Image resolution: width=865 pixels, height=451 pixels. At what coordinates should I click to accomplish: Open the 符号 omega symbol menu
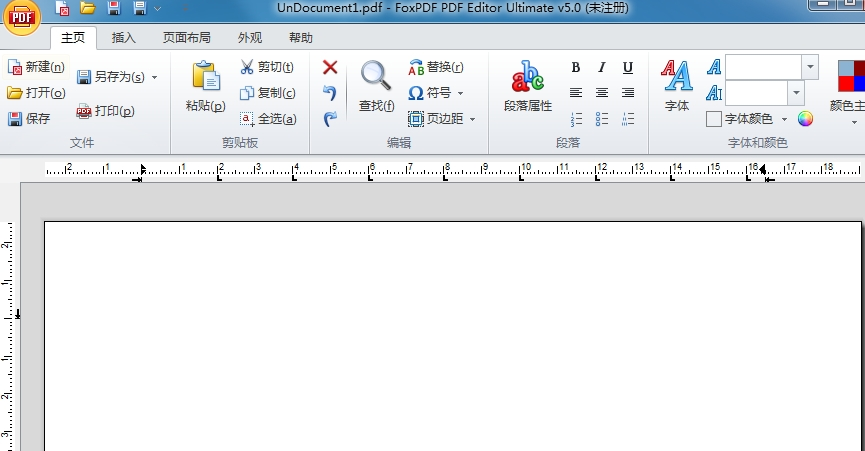[436, 93]
